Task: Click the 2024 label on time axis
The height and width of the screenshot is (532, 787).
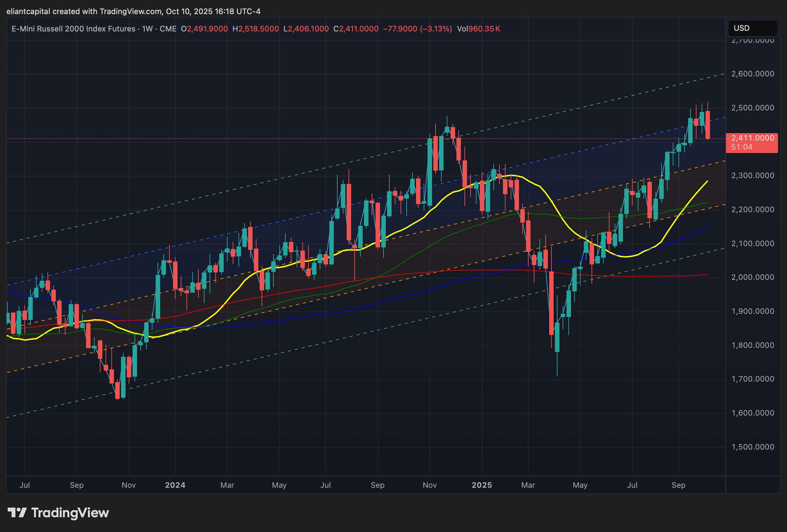Action: click(x=175, y=485)
